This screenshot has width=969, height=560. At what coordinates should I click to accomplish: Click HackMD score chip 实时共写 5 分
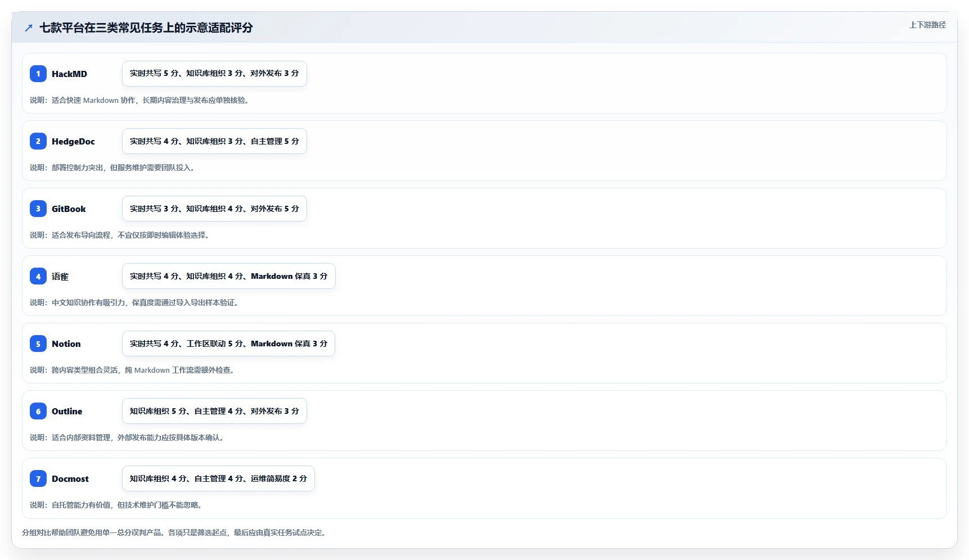[x=214, y=74]
